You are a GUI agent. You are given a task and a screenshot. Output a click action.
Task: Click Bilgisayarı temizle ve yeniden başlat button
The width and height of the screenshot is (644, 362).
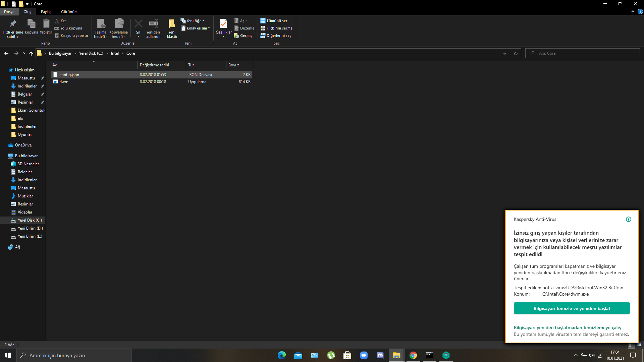point(572,308)
